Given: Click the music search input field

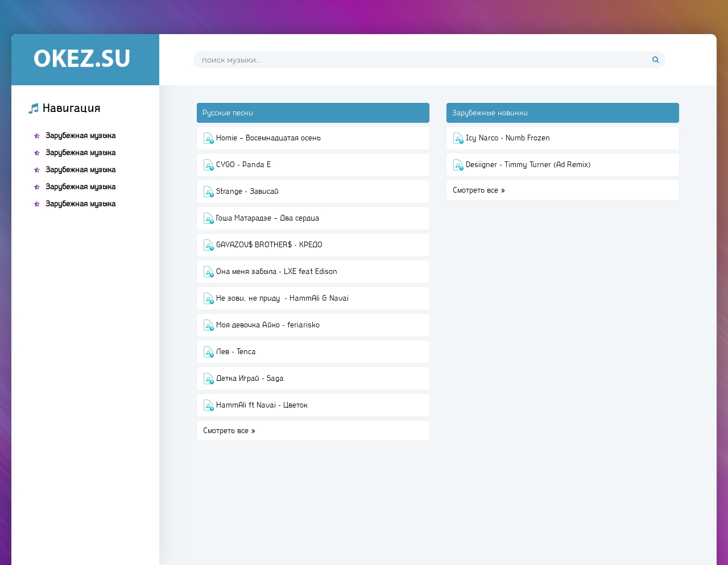Looking at the screenshot, I should pos(421,60).
